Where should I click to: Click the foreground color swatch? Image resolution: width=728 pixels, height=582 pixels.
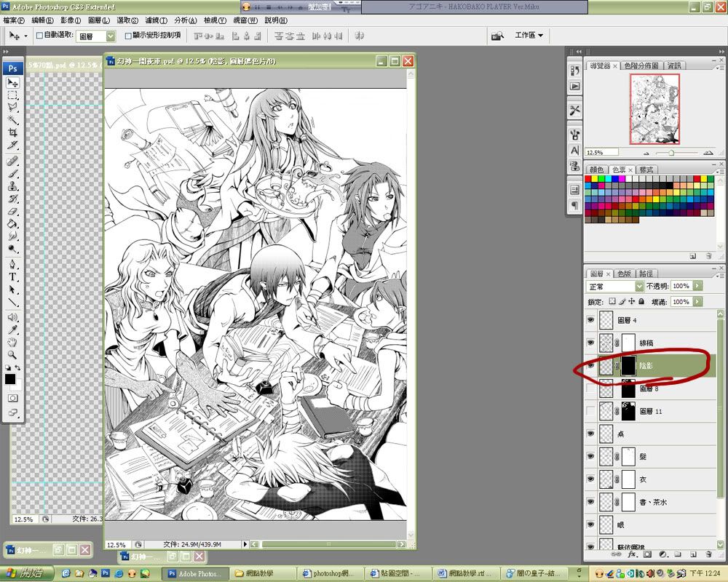9,379
